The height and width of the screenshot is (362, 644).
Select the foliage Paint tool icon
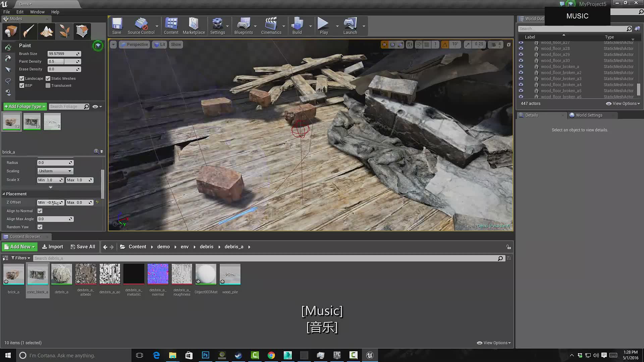[8, 47]
